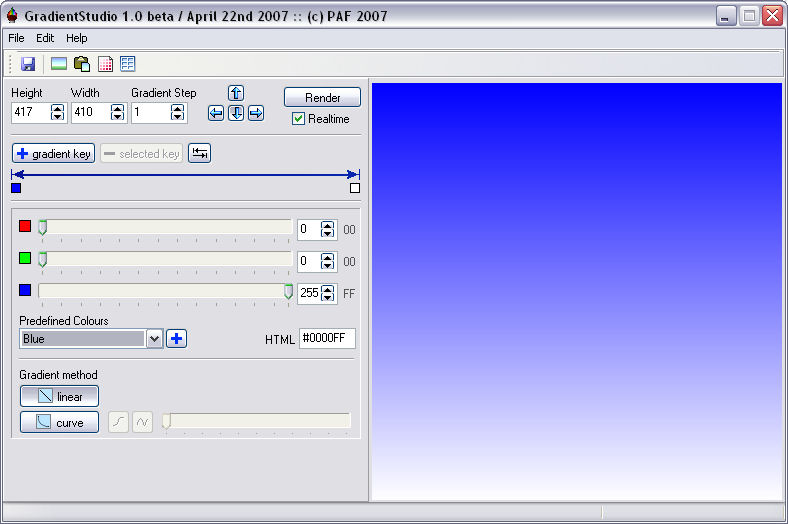This screenshot has width=788, height=524.
Task: Click the add gradient key button
Action: point(53,153)
